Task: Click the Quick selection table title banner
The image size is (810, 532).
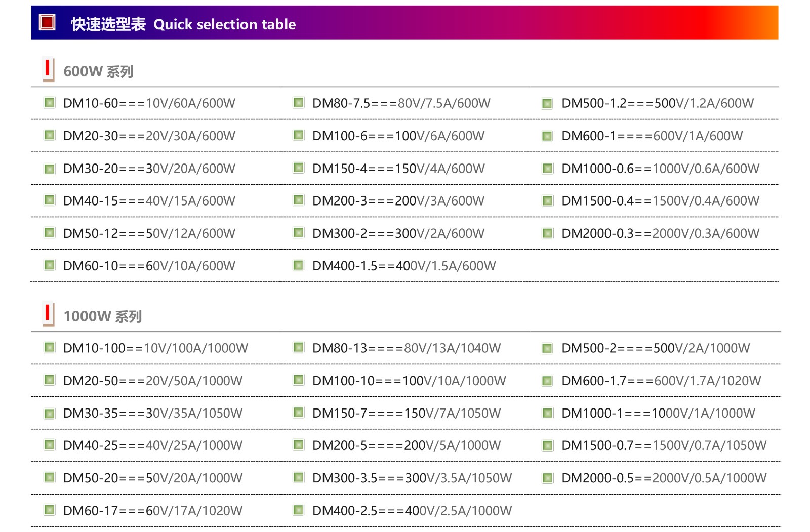Action: click(x=224, y=24)
